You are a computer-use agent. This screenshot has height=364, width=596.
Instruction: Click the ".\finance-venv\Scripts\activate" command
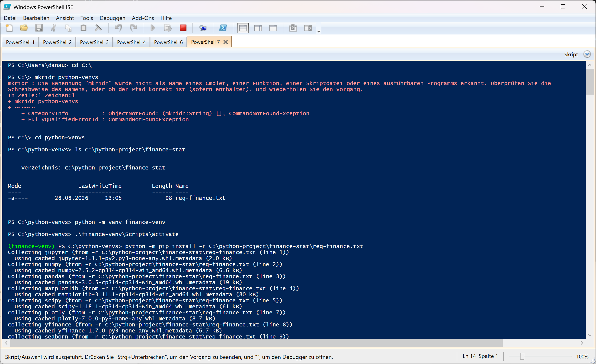coord(127,234)
